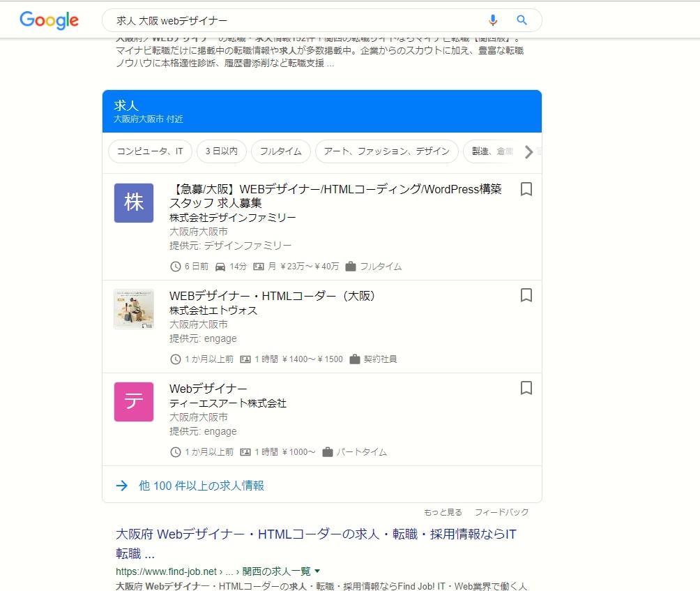Screen dimensions: 700x591
Task: Start voice search with microphone icon
Action: 493,20
